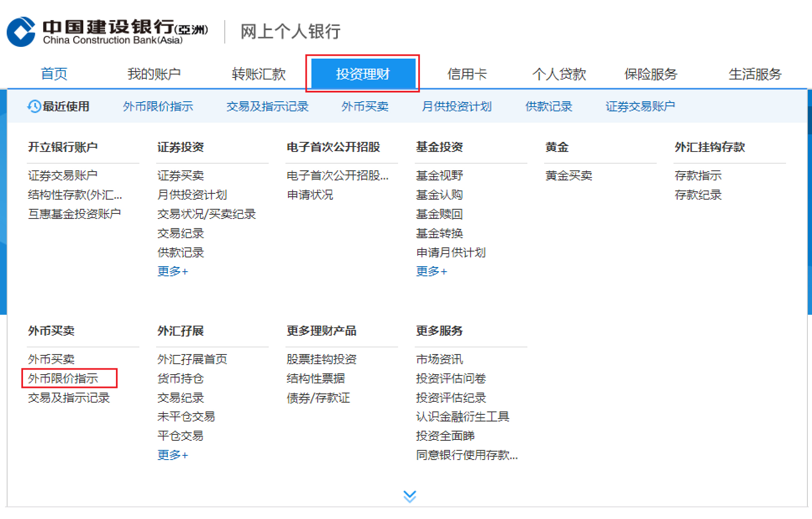Viewport: 812px width, 519px height.
Task: Click 月供投资计划 under 证券投资
Action: (x=193, y=195)
